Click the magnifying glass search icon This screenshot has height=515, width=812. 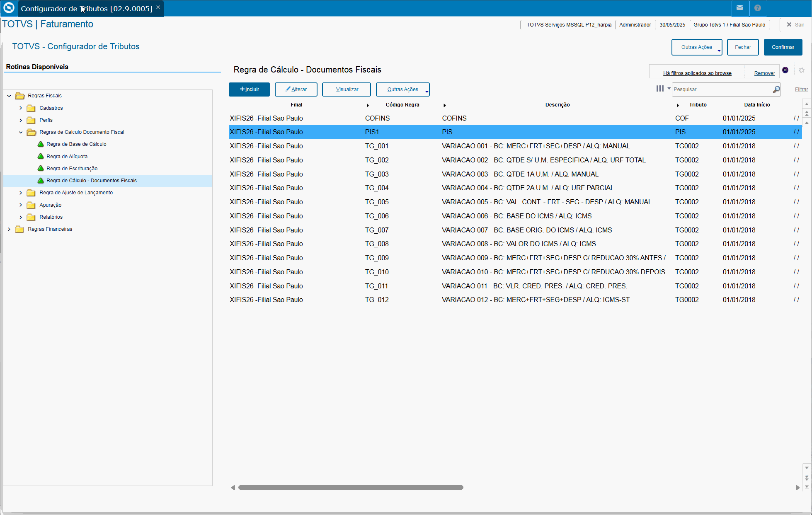(776, 89)
